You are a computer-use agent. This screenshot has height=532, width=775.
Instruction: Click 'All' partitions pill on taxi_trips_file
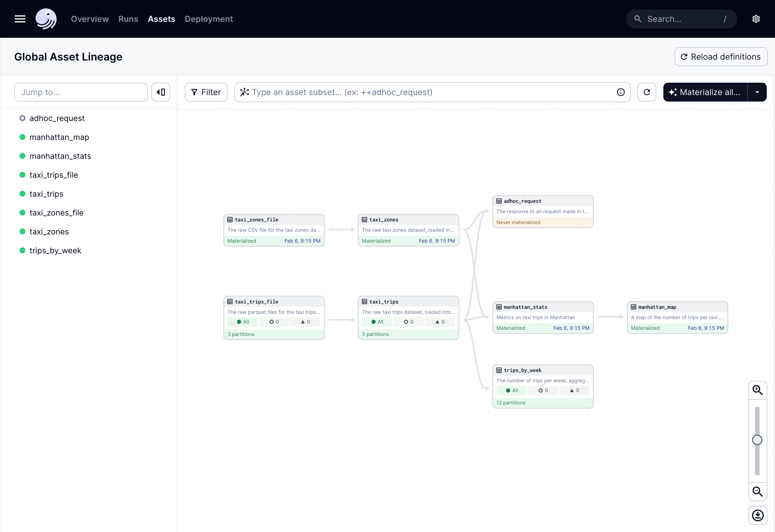coord(242,322)
